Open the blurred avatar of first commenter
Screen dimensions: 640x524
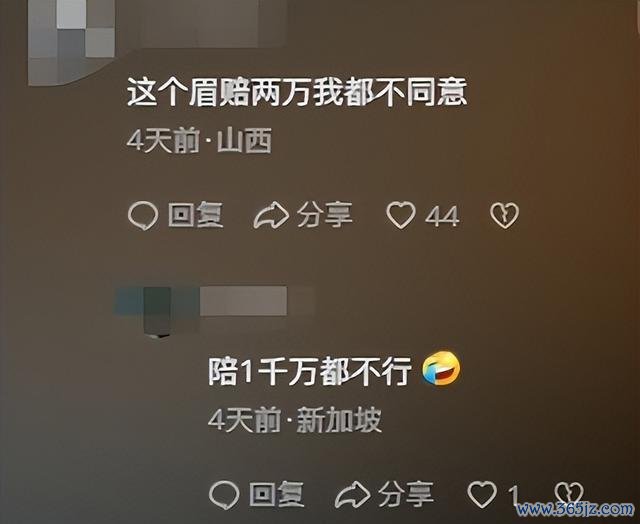71,41
